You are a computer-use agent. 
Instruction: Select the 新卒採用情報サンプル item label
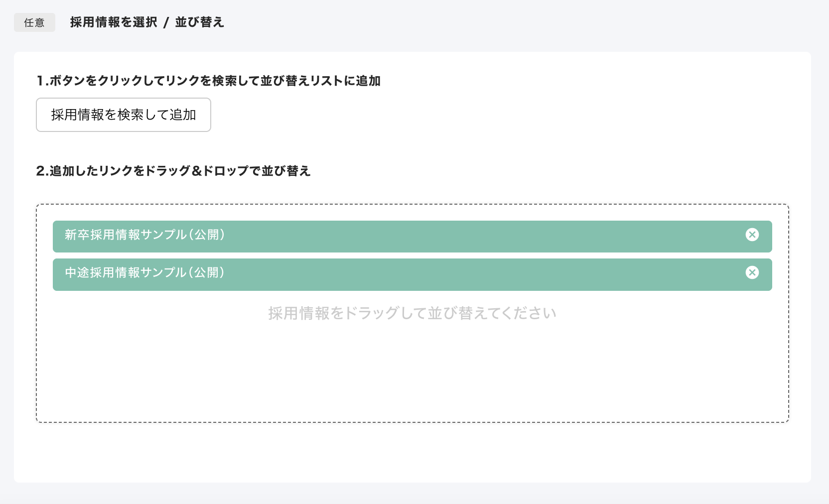pos(126,235)
